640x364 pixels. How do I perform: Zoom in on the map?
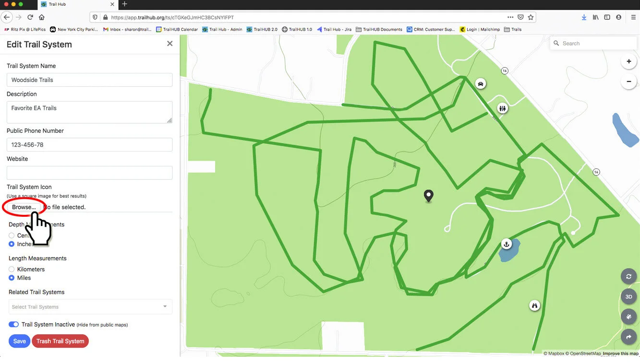(628, 61)
